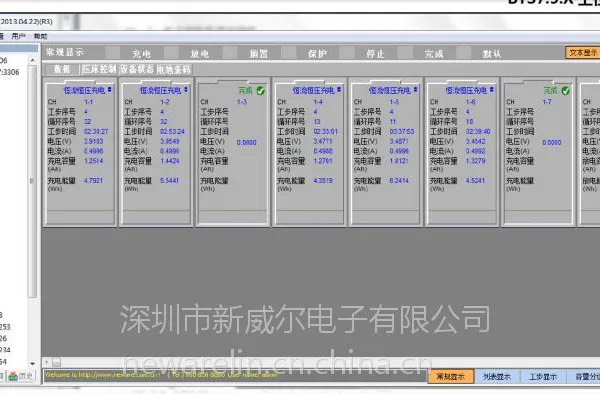Click the charge energy value 6.2414
Screen dimensions: 600x394
(x=399, y=180)
